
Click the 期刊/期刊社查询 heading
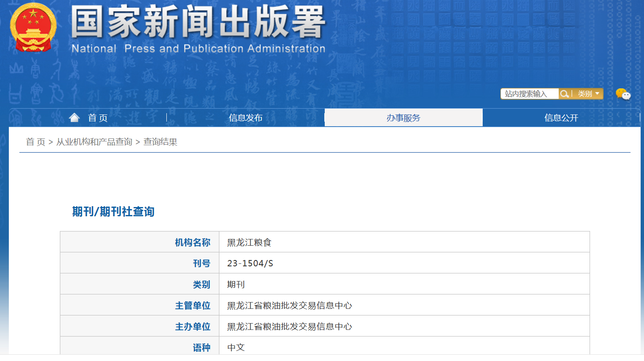pyautogui.click(x=113, y=212)
